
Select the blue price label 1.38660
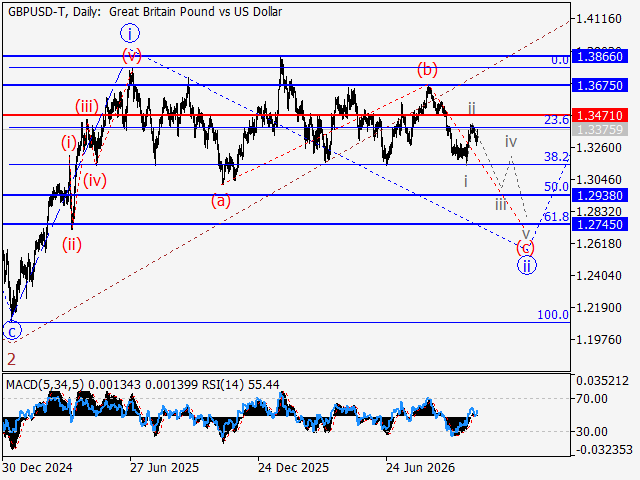(x=600, y=56)
